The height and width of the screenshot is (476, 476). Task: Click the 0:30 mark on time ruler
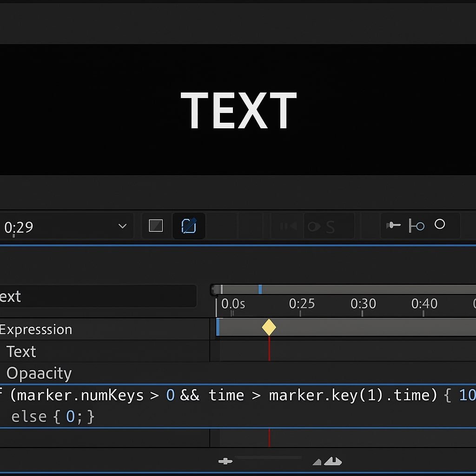coord(363,304)
